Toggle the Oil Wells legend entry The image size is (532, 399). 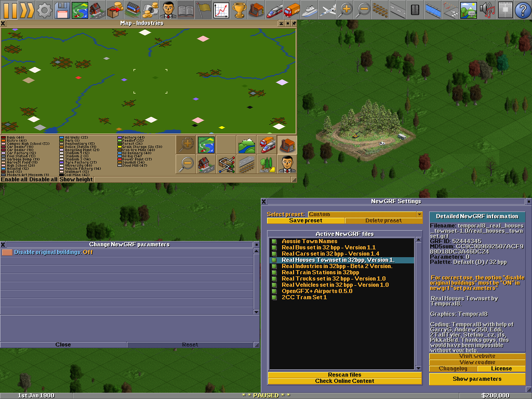click(x=74, y=137)
